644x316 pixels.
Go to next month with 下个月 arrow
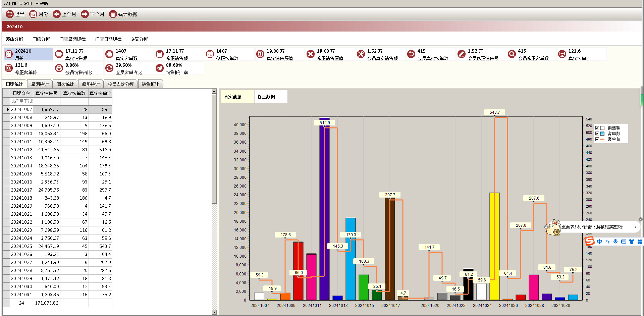(85, 14)
